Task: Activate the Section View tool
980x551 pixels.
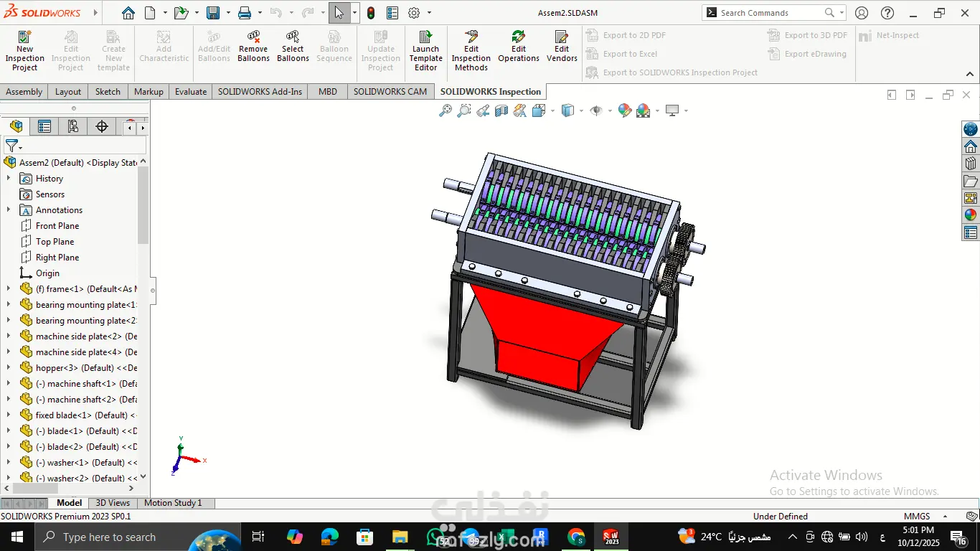Action: click(x=501, y=110)
